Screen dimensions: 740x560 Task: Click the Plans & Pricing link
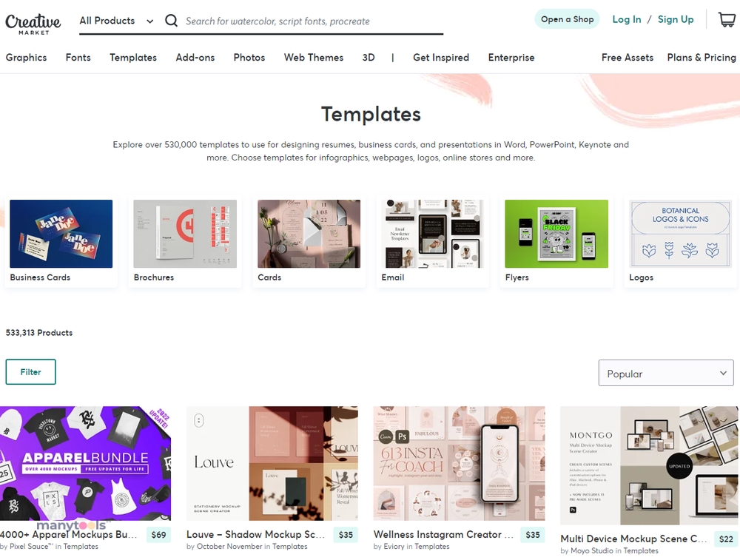coord(702,58)
